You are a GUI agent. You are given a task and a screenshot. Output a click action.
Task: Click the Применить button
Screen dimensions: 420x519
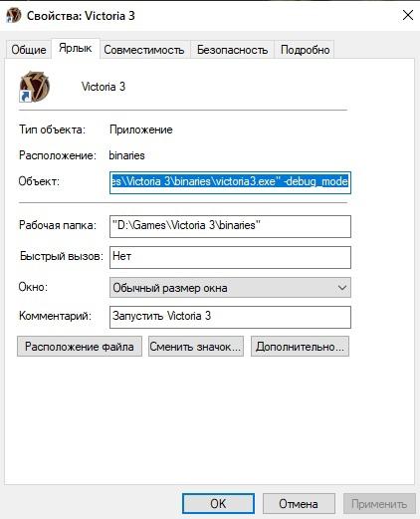click(379, 504)
